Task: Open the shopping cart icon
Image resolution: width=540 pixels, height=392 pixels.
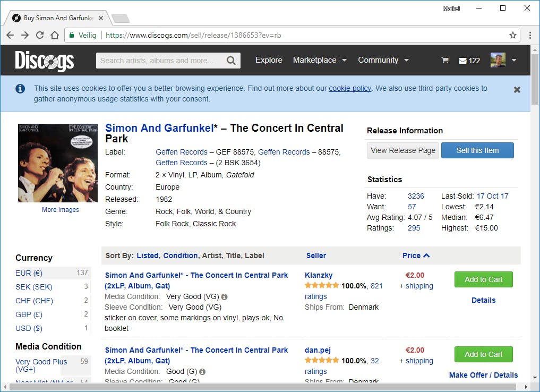Action: (x=445, y=61)
